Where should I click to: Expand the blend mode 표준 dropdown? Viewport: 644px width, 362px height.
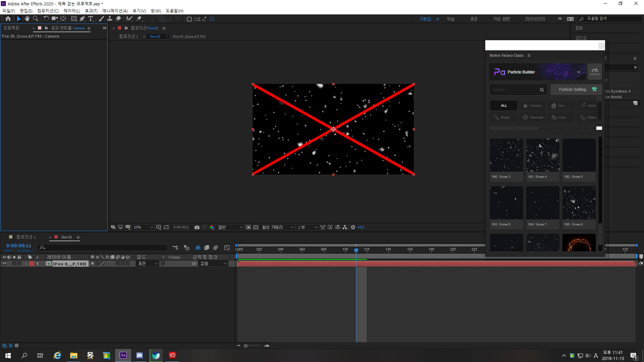[147, 263]
